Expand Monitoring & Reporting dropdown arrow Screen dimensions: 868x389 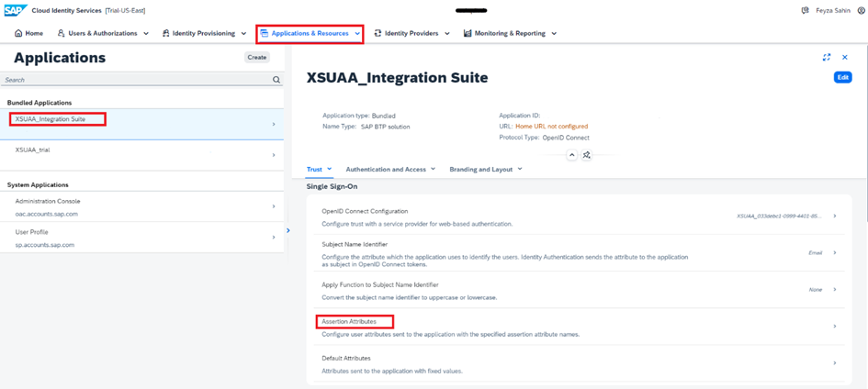click(x=554, y=33)
